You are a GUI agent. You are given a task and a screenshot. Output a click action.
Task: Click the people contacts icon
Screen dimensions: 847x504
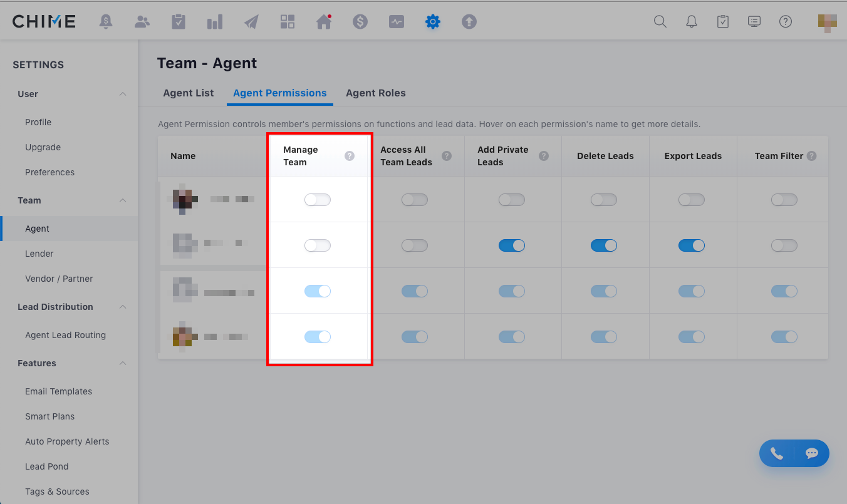(142, 22)
